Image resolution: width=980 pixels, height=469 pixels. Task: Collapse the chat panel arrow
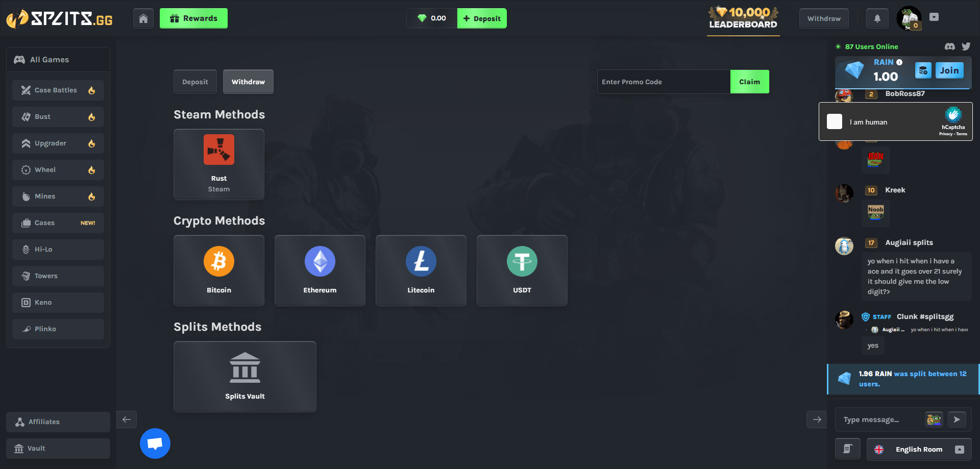point(817,419)
